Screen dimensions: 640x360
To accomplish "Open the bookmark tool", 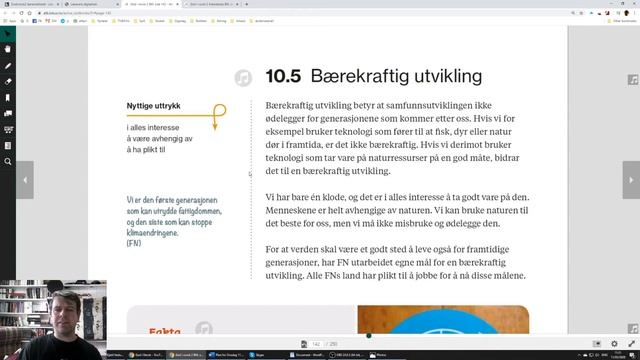I will click(x=8, y=98).
